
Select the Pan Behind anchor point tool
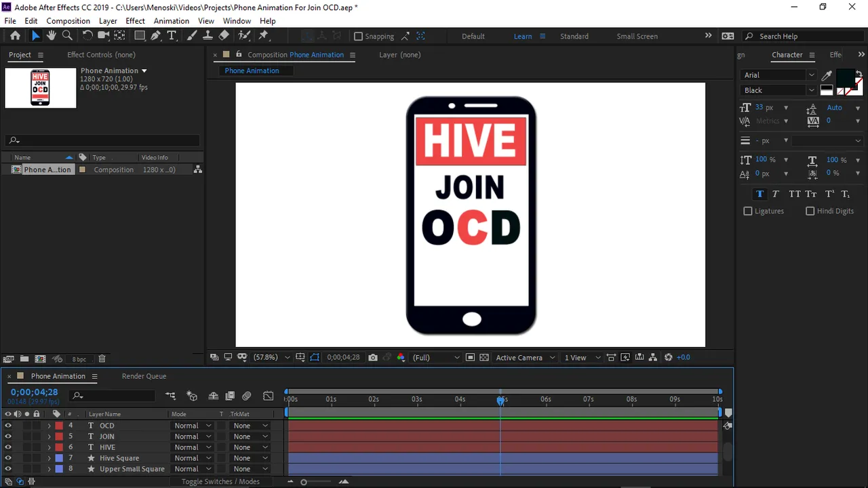(x=119, y=36)
